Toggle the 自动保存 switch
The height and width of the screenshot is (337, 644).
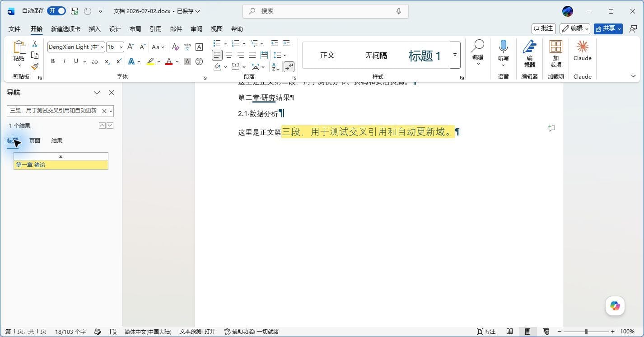(56, 11)
